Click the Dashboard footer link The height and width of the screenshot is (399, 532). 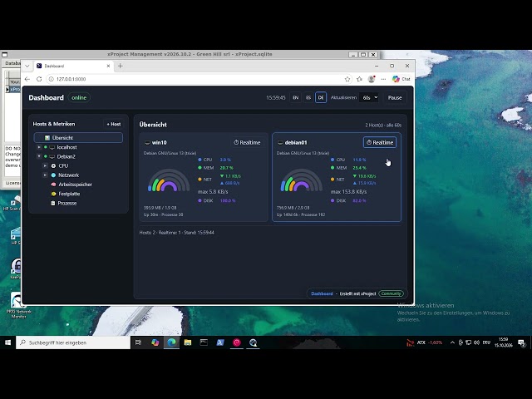click(322, 293)
